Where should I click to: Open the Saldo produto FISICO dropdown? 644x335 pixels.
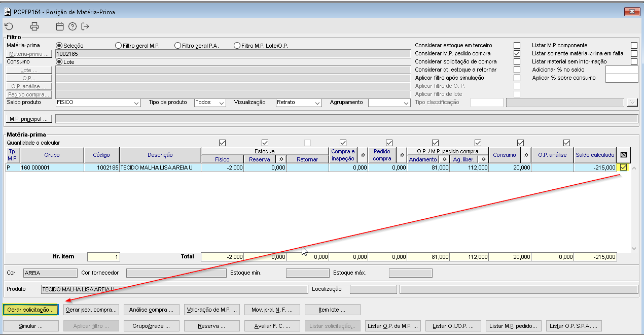pyautogui.click(x=98, y=102)
